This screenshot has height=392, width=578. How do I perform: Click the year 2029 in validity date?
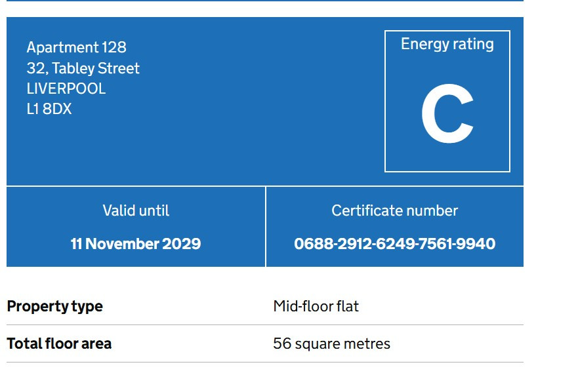182,244
